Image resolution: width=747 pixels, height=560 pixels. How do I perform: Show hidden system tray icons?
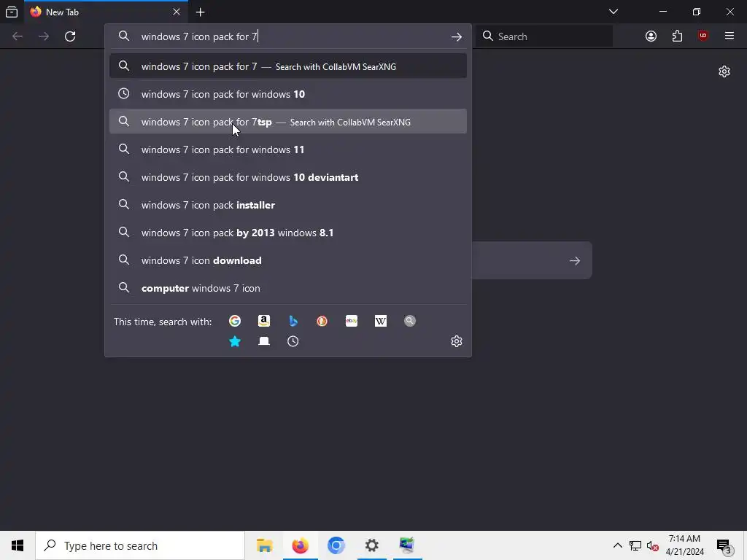point(617,545)
